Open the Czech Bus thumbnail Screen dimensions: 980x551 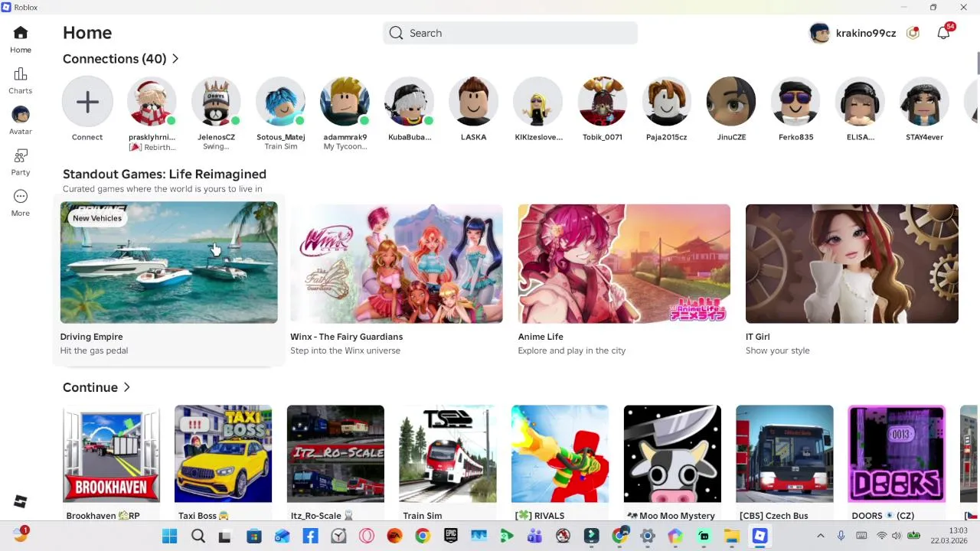[784, 454]
